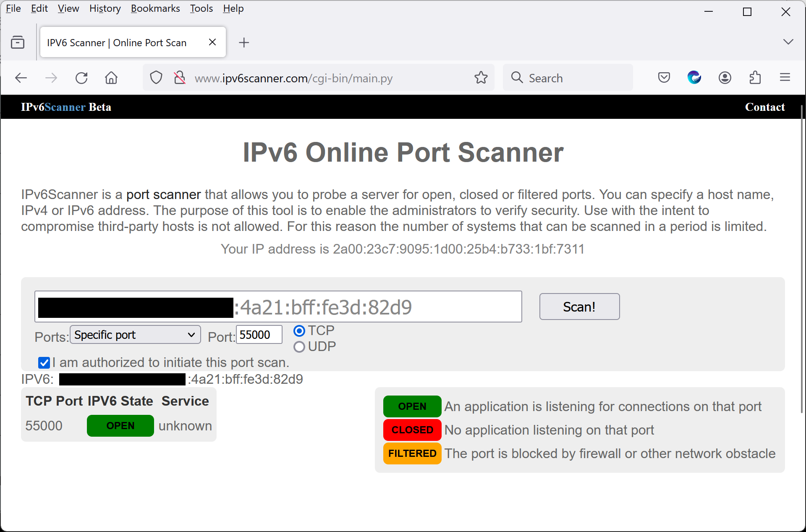The height and width of the screenshot is (532, 806).
Task: Open the Extensions puzzle-piece icon
Action: pyautogui.click(x=755, y=78)
